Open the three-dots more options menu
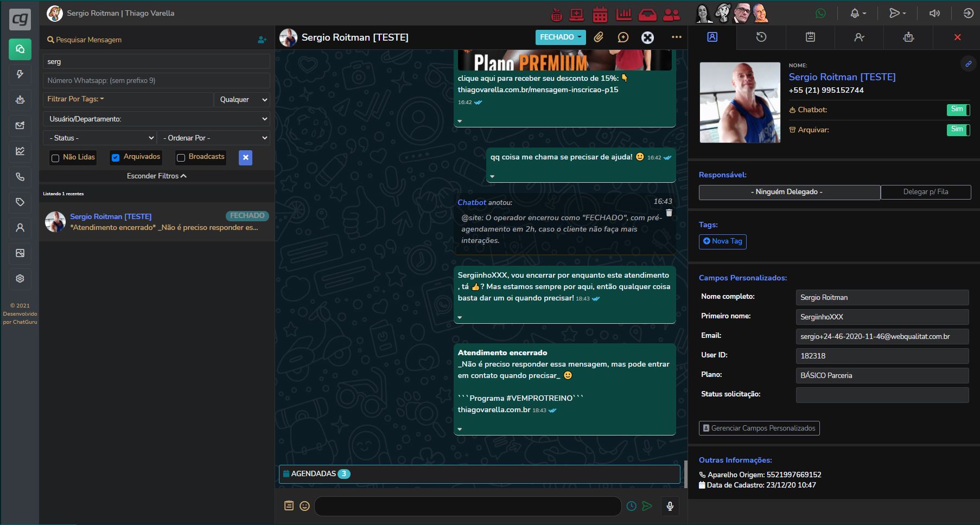 [676, 37]
